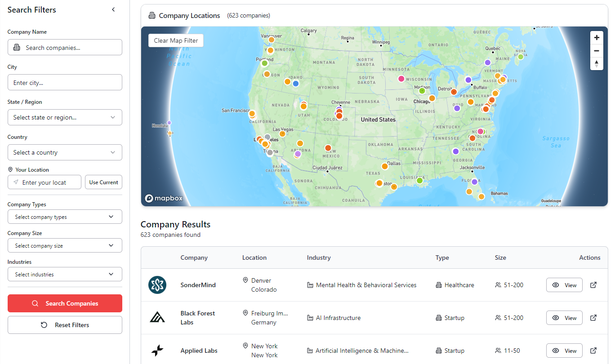Pick the green marker near Maine

click(x=521, y=57)
